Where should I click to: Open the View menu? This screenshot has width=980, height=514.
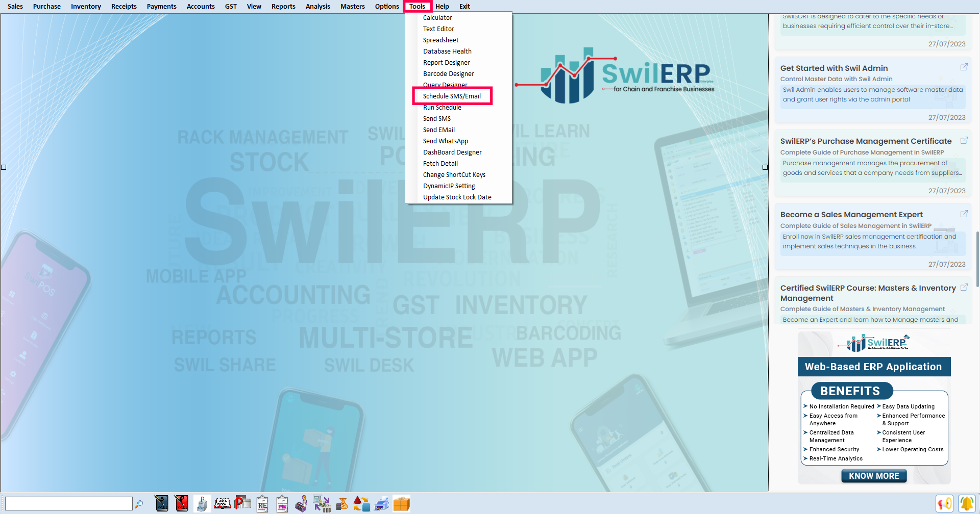pos(254,6)
